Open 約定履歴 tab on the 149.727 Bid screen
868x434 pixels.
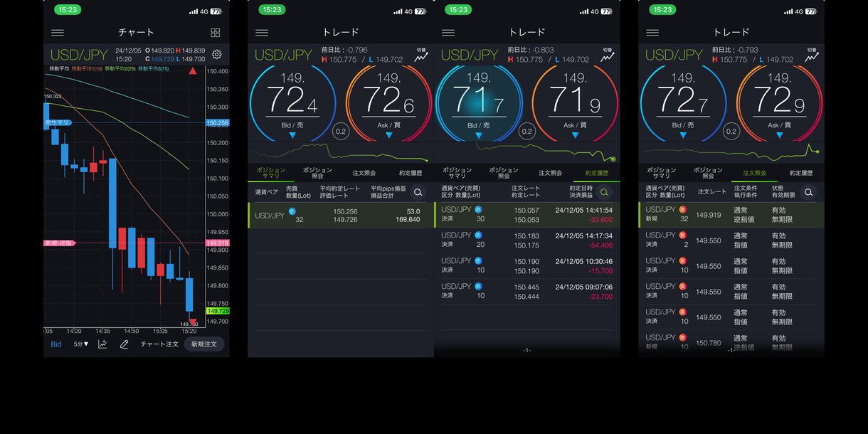801,173
